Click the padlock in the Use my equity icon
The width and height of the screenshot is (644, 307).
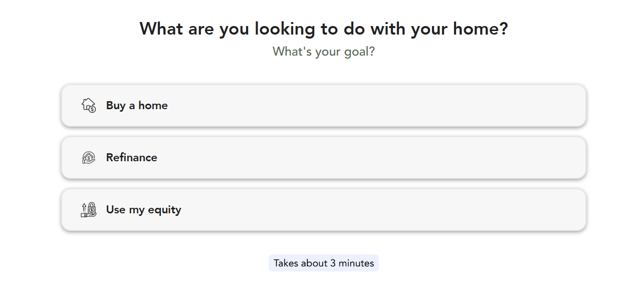91,207
